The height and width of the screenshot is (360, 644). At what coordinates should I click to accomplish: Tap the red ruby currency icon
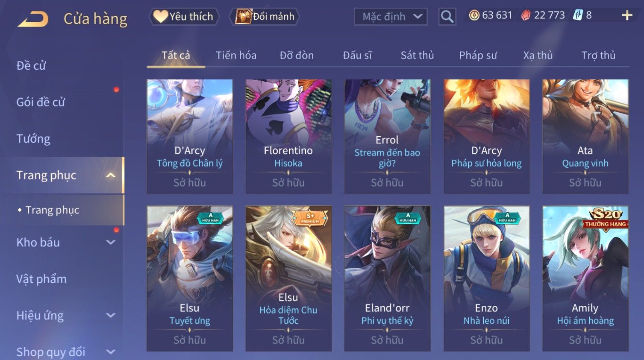click(526, 15)
